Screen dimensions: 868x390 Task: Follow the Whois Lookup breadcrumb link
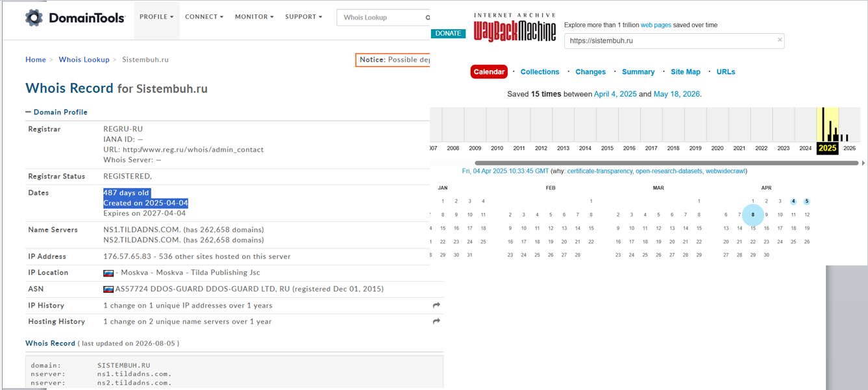(84, 60)
